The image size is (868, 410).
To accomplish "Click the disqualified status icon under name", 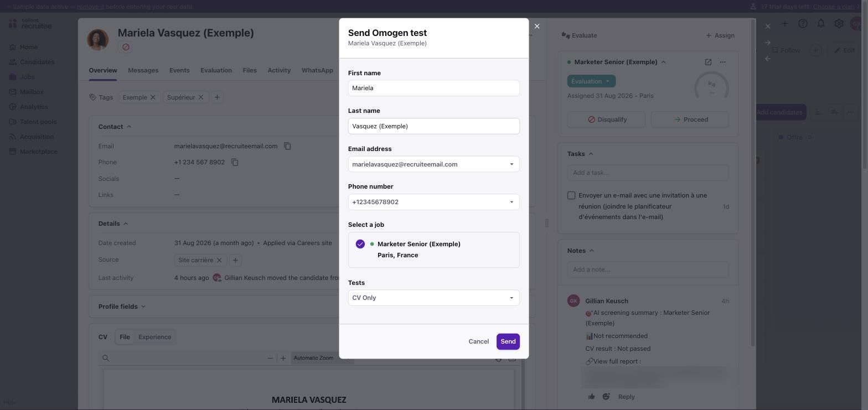I will (x=126, y=47).
